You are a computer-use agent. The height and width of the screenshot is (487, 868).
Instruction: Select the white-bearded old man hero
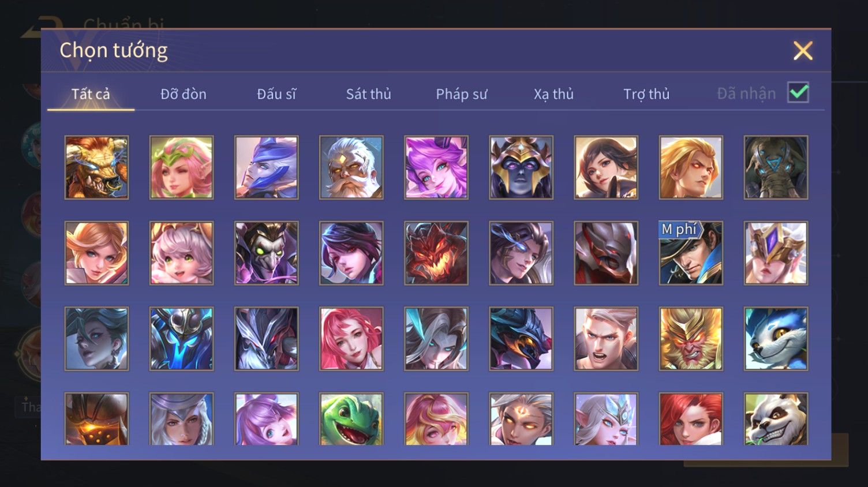pos(351,167)
